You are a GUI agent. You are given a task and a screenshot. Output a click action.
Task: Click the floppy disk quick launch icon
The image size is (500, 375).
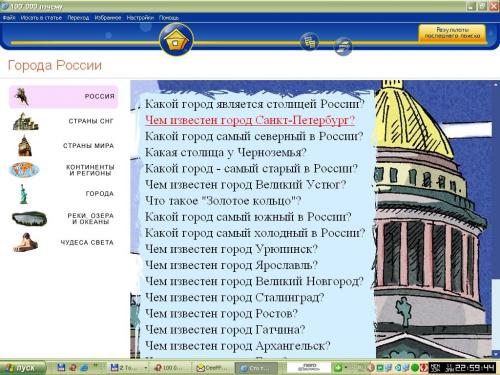61,368
